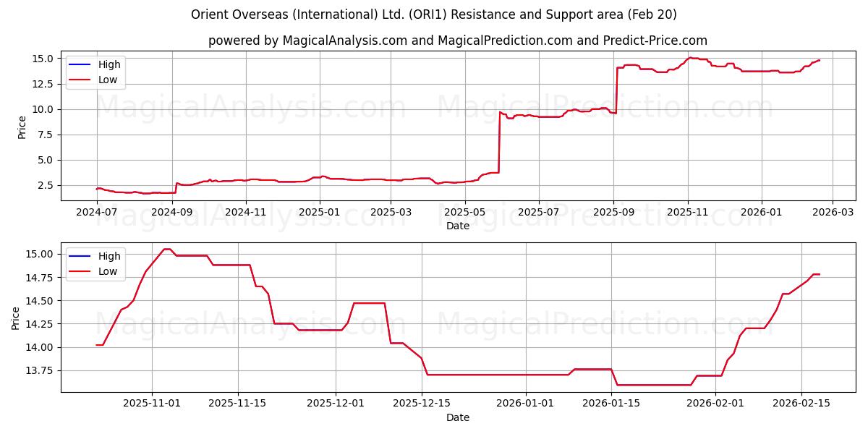
Task: Click the '2025-12-15' date label on bottom chart
Action: click(422, 404)
